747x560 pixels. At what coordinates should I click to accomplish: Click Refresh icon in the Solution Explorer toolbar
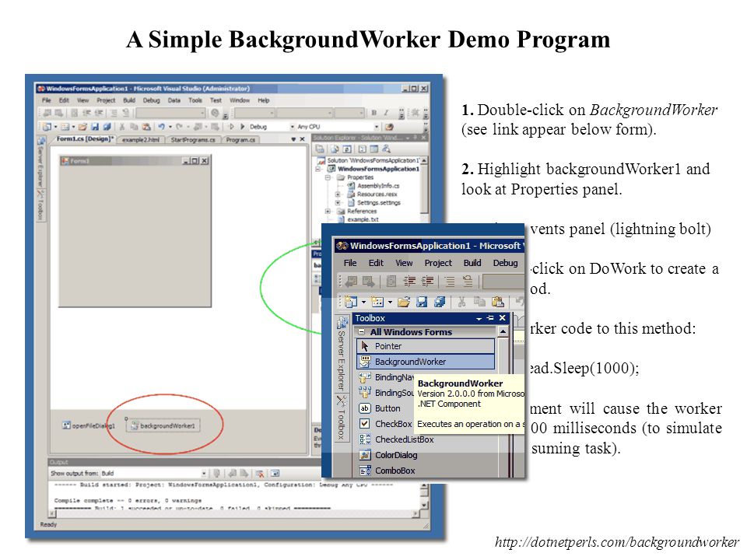pos(347,149)
